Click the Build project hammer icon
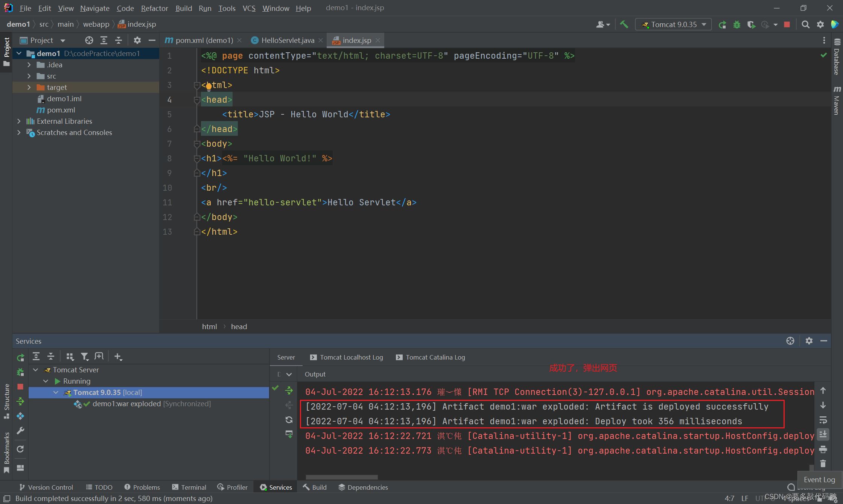This screenshot has height=504, width=843. pos(624,24)
